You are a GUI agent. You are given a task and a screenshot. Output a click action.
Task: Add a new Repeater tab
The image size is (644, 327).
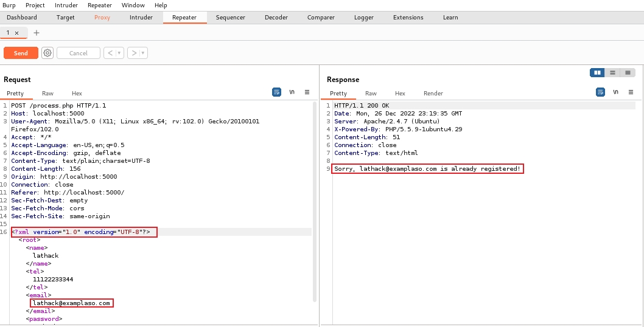coord(36,33)
